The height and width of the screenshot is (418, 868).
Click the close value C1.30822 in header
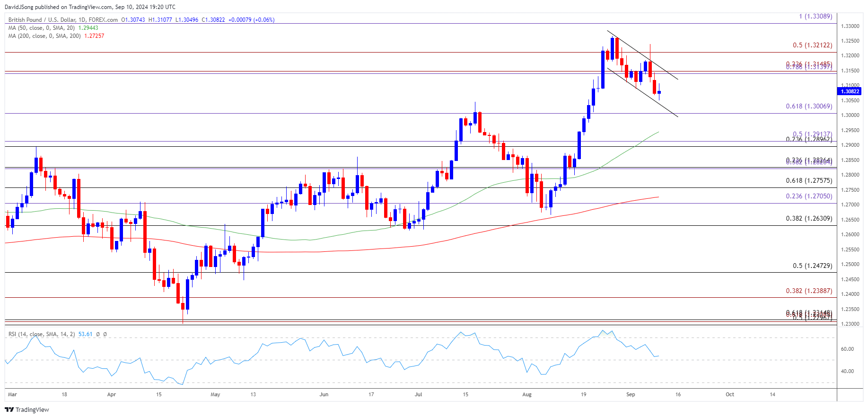213,20
